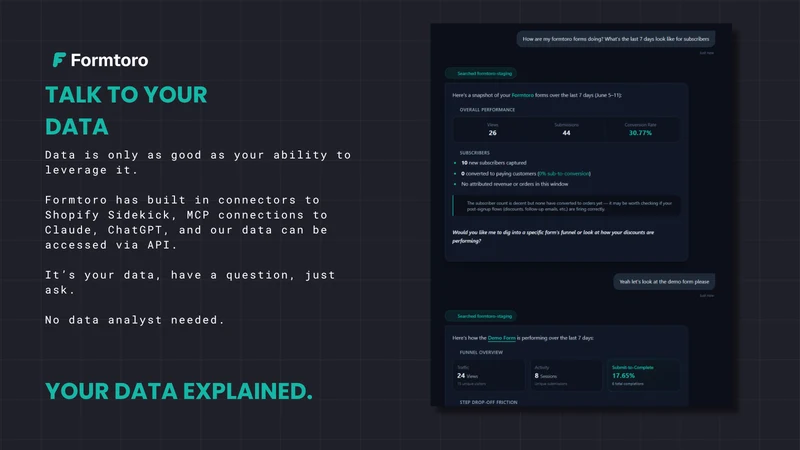Click the Formtoro F logo icon
Viewport: 800px width, 450px height.
tap(59, 60)
